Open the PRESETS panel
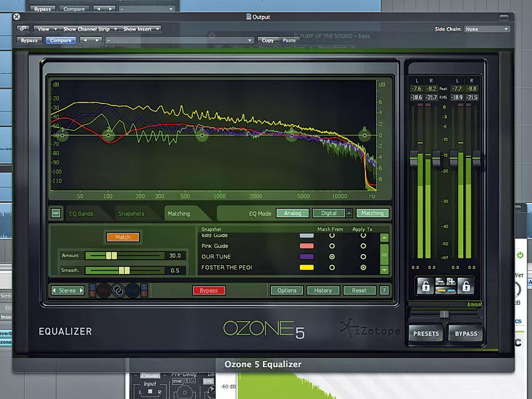The width and height of the screenshot is (532, 399). tap(426, 333)
